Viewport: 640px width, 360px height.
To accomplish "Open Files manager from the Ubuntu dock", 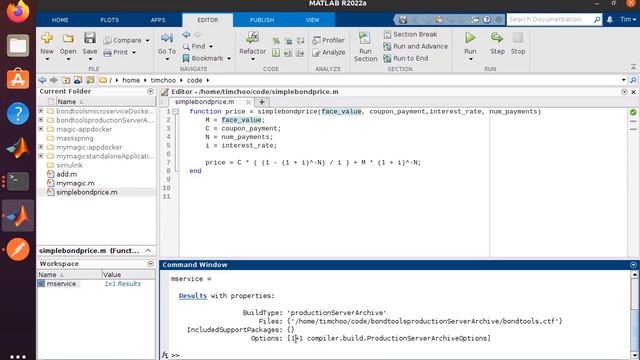I will point(18,45).
